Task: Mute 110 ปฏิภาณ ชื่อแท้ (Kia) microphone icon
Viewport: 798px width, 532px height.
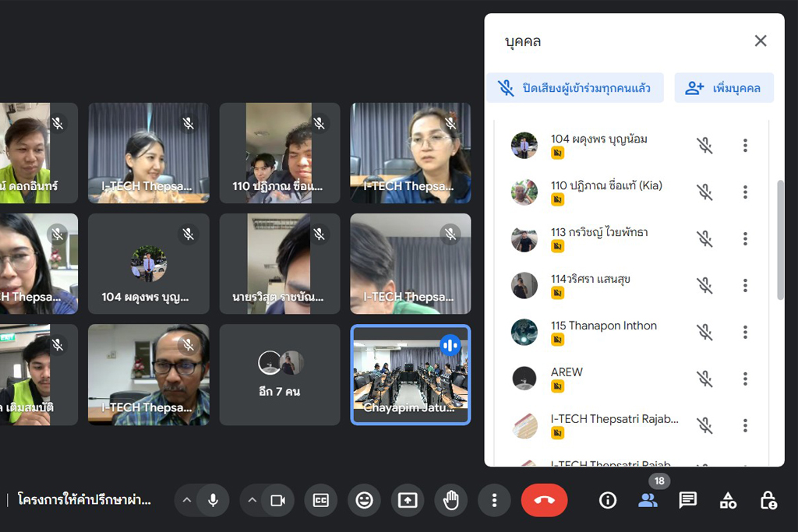Action: click(x=704, y=192)
